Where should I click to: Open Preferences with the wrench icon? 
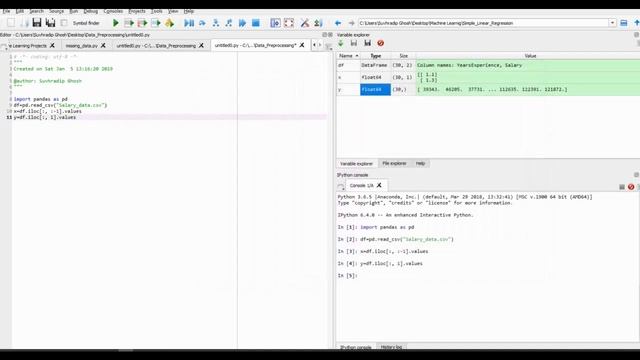(304, 23)
